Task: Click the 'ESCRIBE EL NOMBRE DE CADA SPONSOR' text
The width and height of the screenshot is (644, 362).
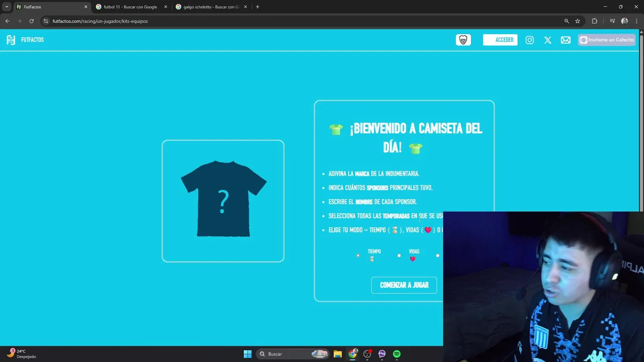Action: click(x=372, y=202)
